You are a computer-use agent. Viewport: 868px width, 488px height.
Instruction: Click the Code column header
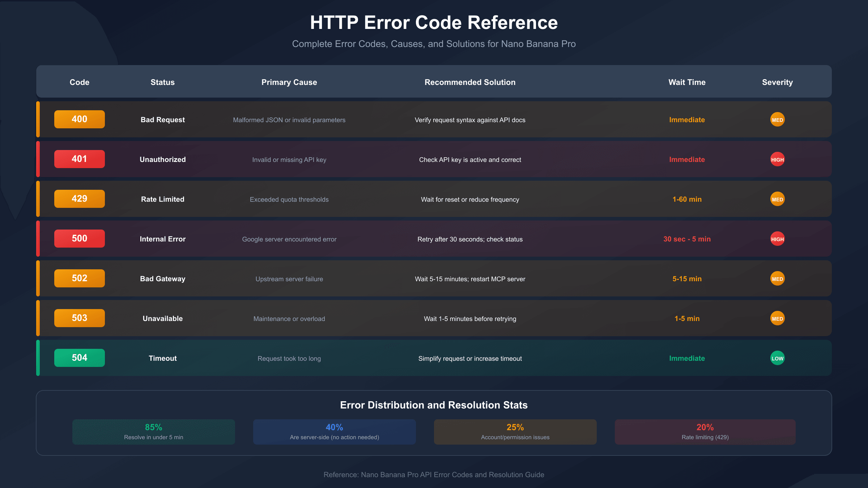(x=79, y=82)
